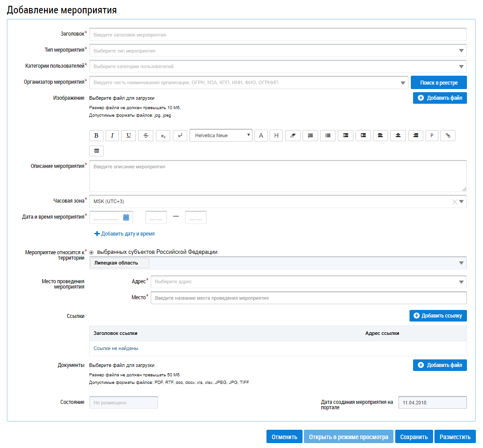Click 'Добавить дату и время' link
The width and height of the screenshot is (483, 448).
pos(125,234)
